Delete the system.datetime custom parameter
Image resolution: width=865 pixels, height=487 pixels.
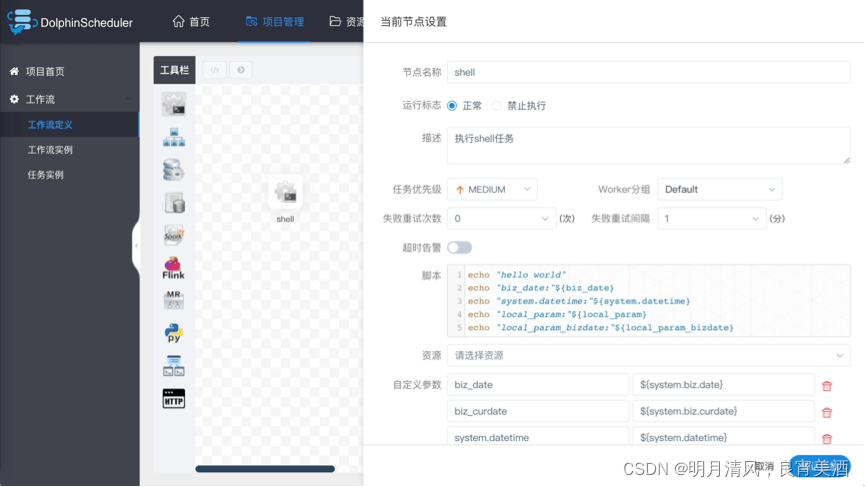coord(827,439)
